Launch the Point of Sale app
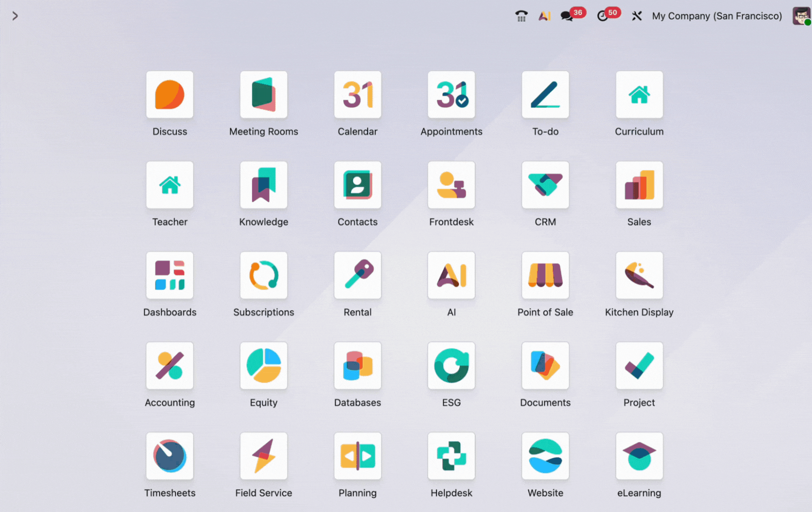This screenshot has width=812, height=512. 545,275
